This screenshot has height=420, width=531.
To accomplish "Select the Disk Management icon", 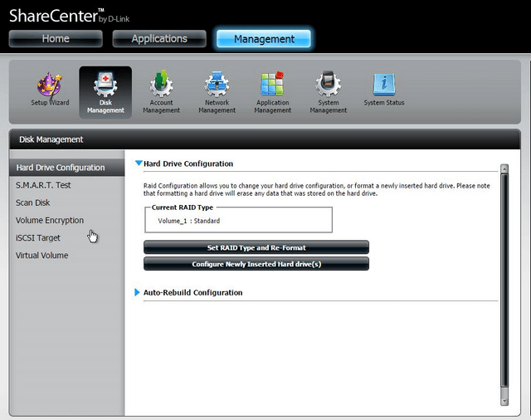I will (105, 86).
